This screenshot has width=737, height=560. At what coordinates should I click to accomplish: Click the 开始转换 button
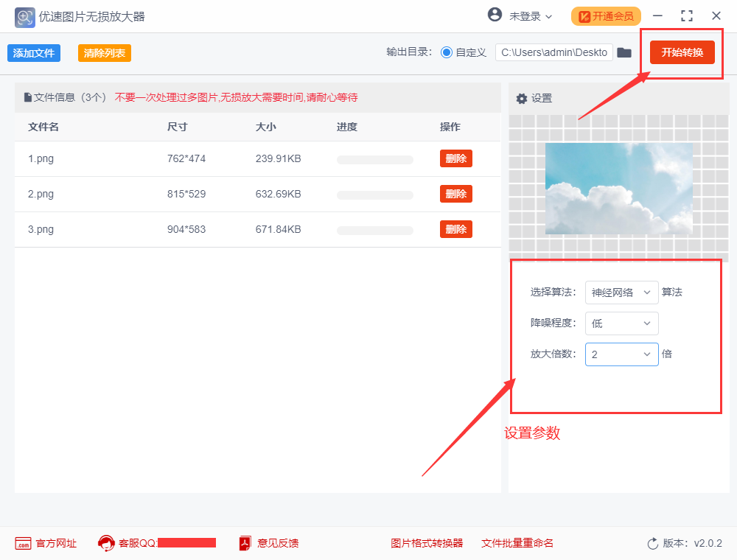click(x=682, y=52)
